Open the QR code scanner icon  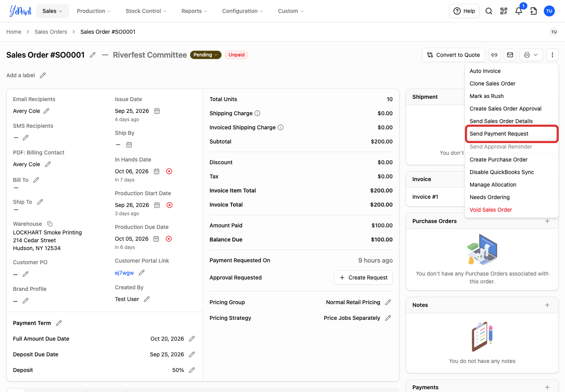tap(504, 11)
